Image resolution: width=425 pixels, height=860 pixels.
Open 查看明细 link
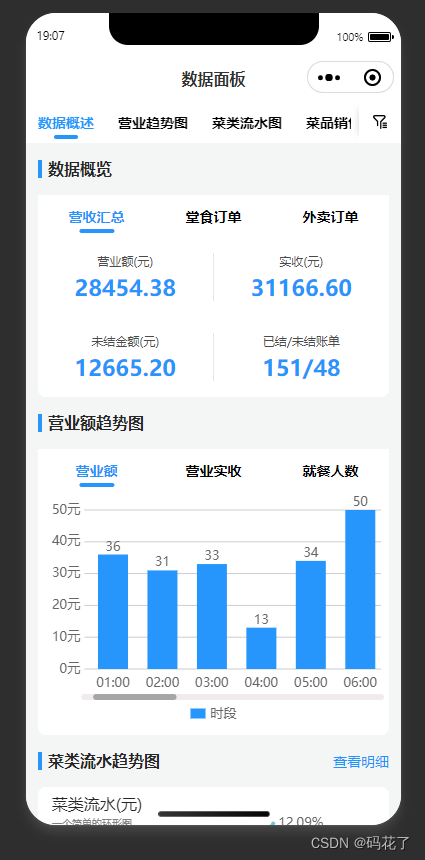[x=361, y=761]
